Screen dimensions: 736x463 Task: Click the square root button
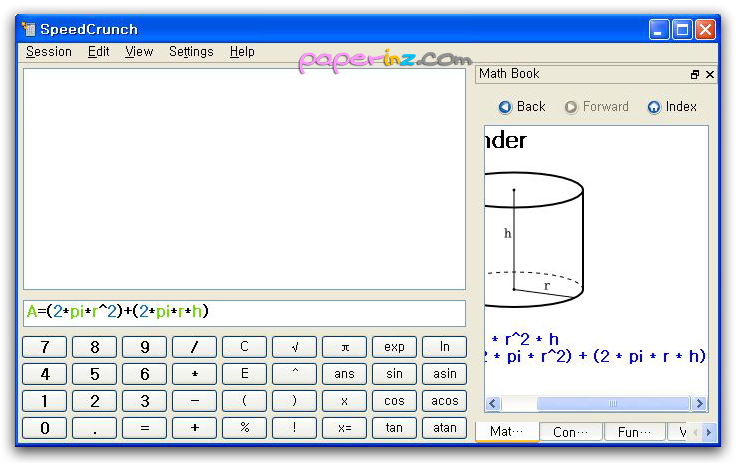click(294, 347)
